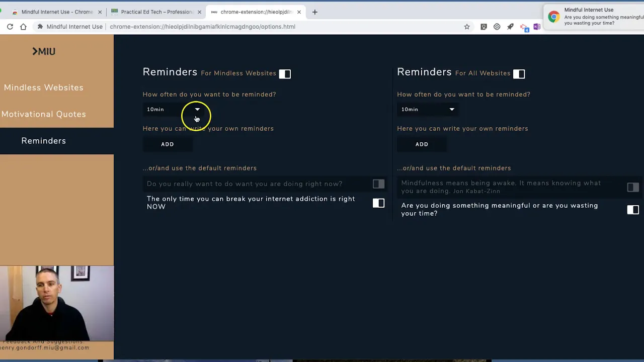Open the Motivational Quotes section
The image size is (644, 362).
[x=44, y=114]
